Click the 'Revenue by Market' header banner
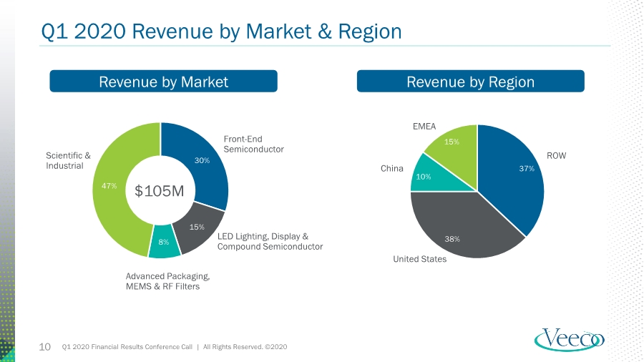The width and height of the screenshot is (644, 362). point(163,82)
